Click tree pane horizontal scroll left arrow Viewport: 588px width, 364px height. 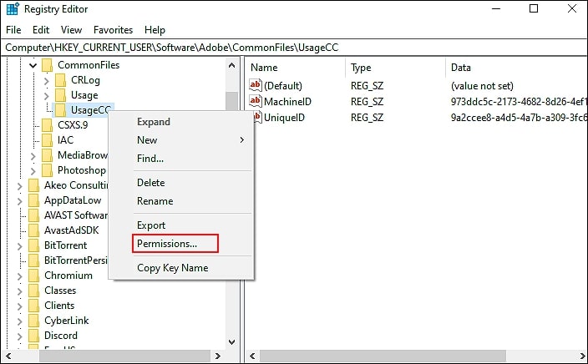(x=8, y=356)
